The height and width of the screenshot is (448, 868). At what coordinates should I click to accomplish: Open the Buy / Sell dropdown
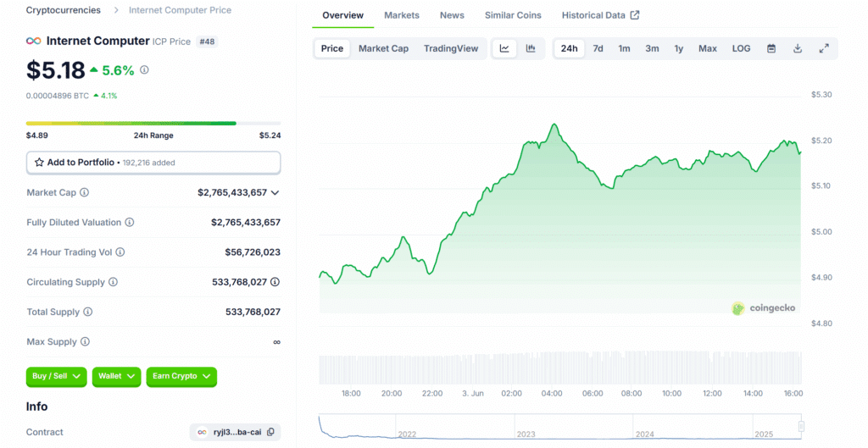(x=57, y=377)
